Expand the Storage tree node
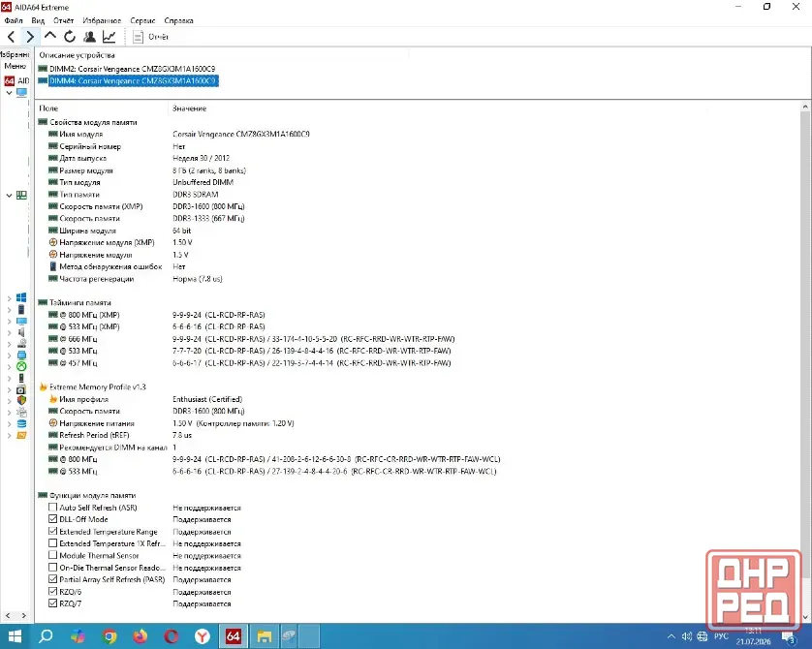This screenshot has width=812, height=649. pos(9,344)
